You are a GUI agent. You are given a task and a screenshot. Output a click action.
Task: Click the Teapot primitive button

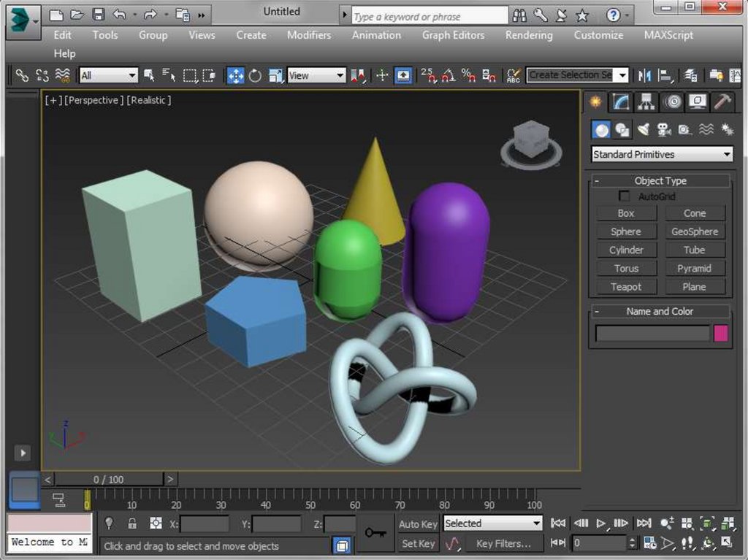pos(626,287)
